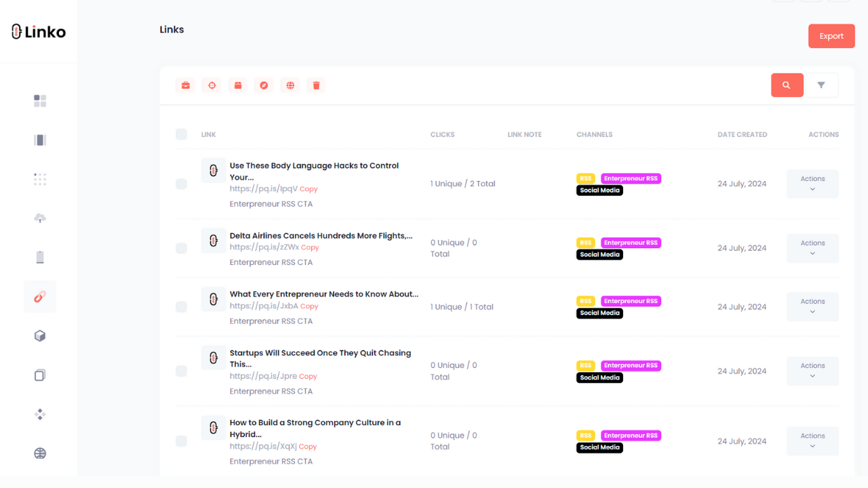The height and width of the screenshot is (488, 868).
Task: Toggle the select-all checkbox in table header
Action: (x=181, y=134)
